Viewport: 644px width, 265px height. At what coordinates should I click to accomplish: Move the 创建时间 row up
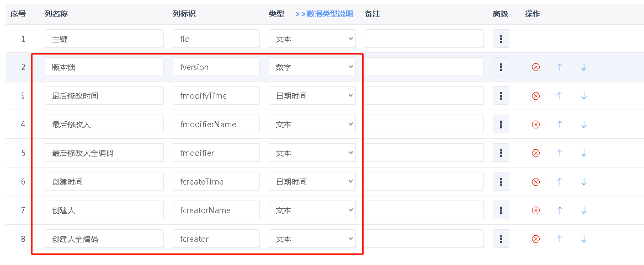(560, 182)
